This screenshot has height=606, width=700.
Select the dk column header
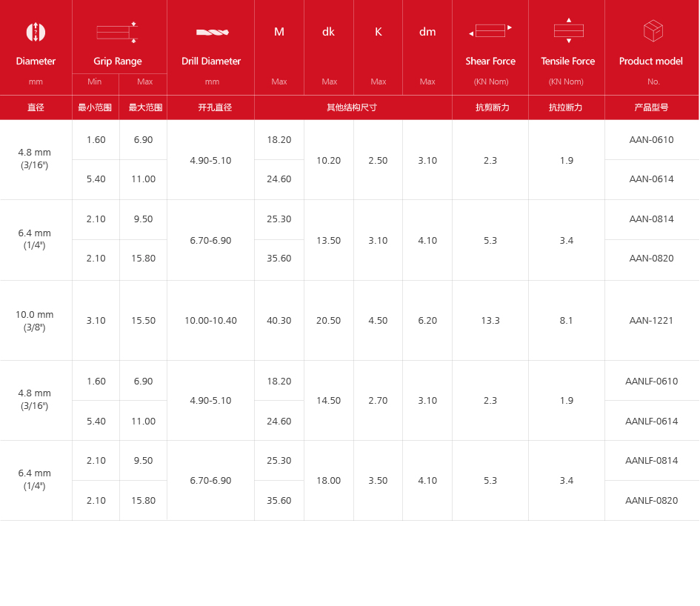[x=328, y=32]
